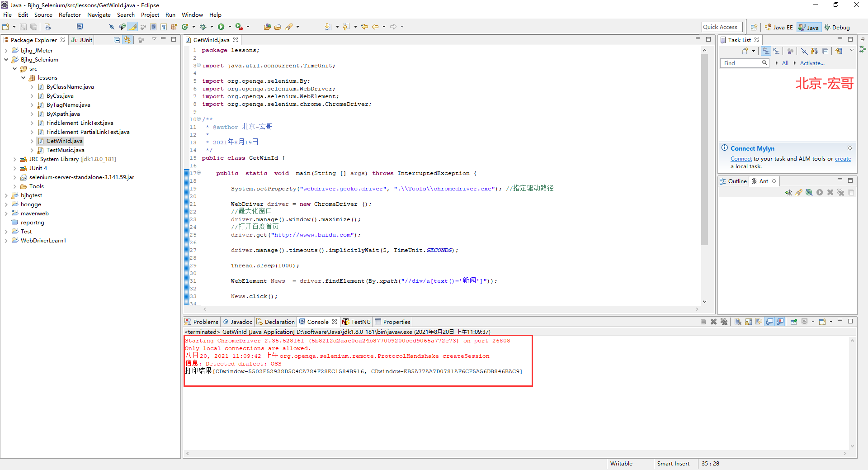Go to Next Annotation icon

point(328,27)
